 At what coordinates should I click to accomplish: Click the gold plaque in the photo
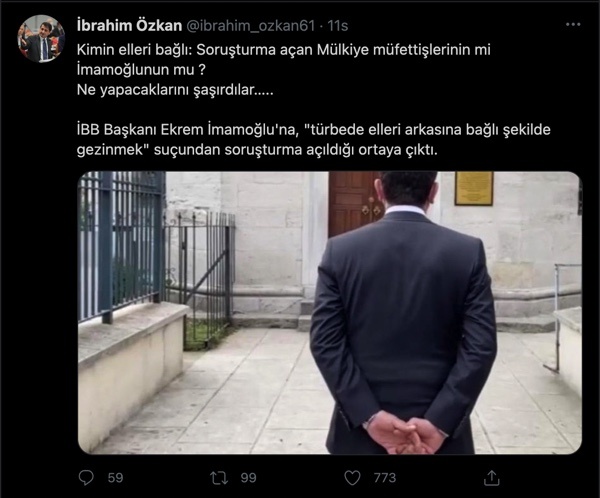[474, 188]
